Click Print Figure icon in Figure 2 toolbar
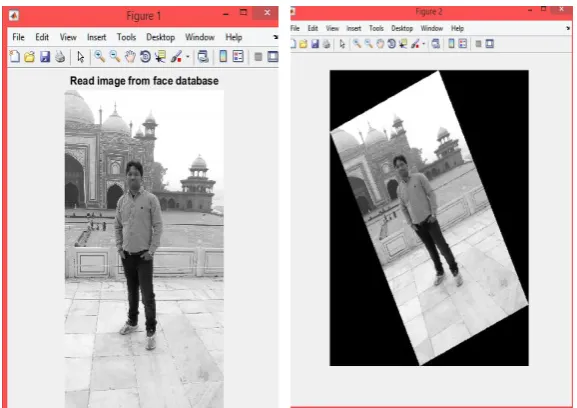Image resolution: width=577 pixels, height=408 pixels. tap(327, 44)
